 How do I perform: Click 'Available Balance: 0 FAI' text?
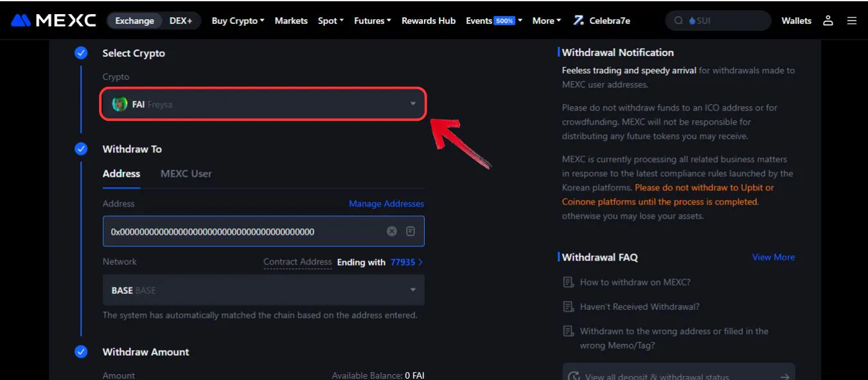pyautogui.click(x=378, y=375)
